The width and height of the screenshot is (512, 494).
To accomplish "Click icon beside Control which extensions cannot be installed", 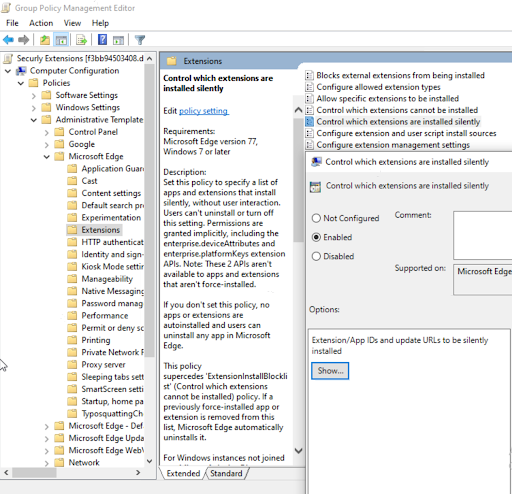I will click(310, 110).
